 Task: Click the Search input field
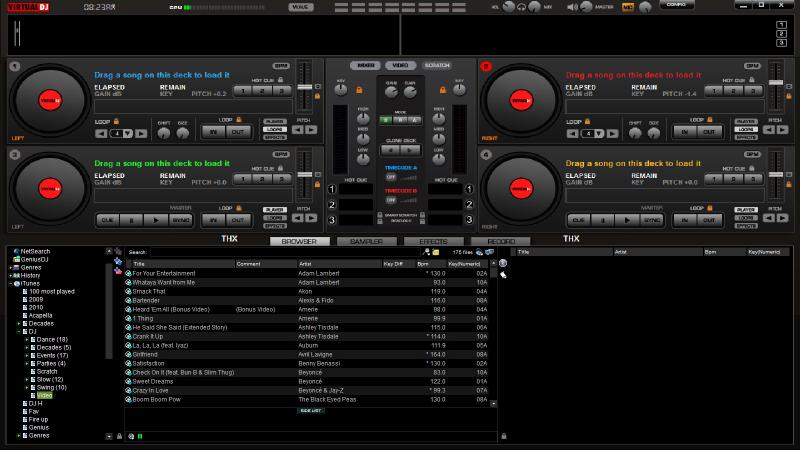[290, 252]
